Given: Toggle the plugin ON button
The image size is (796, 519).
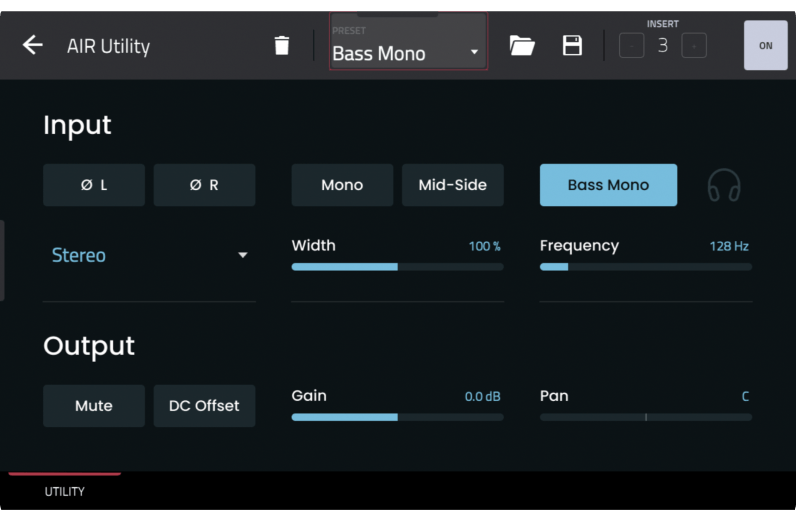Looking at the screenshot, I should [x=765, y=45].
